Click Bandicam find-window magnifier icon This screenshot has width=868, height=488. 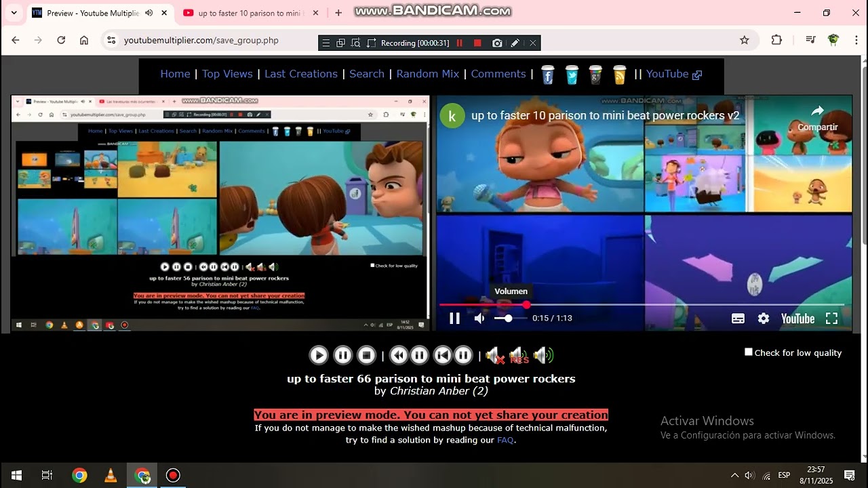356,43
